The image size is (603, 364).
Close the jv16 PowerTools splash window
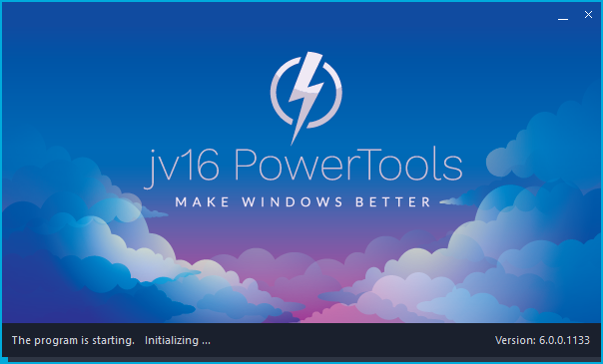(x=588, y=15)
